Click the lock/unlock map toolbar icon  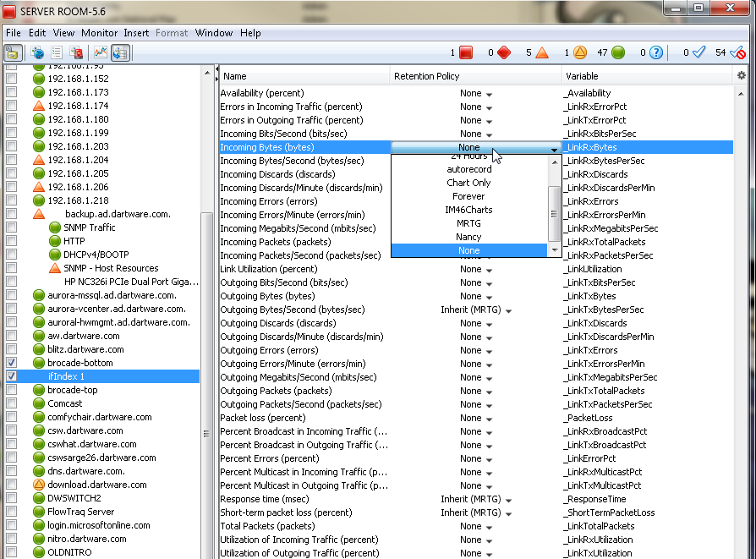tap(13, 52)
